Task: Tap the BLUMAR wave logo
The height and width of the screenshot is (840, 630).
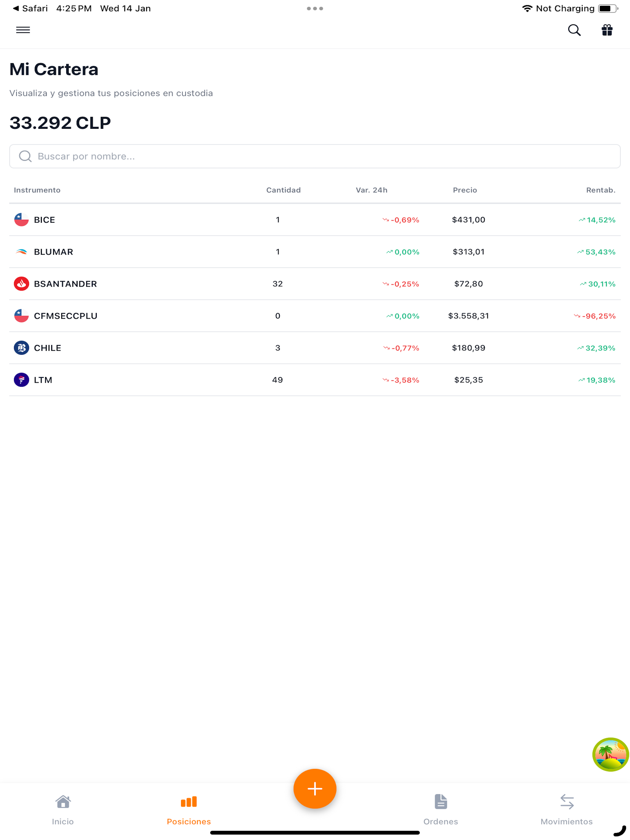Action: coord(21,252)
